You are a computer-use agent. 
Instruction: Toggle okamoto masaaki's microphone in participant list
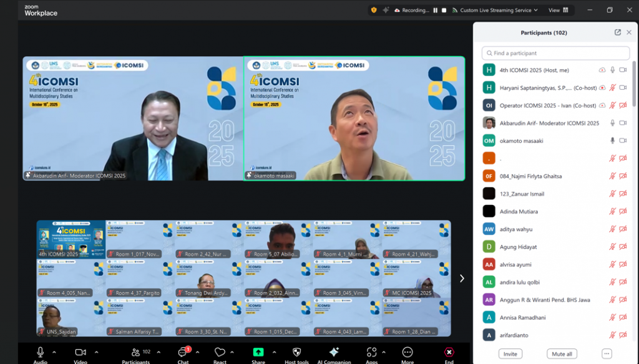[x=612, y=141]
